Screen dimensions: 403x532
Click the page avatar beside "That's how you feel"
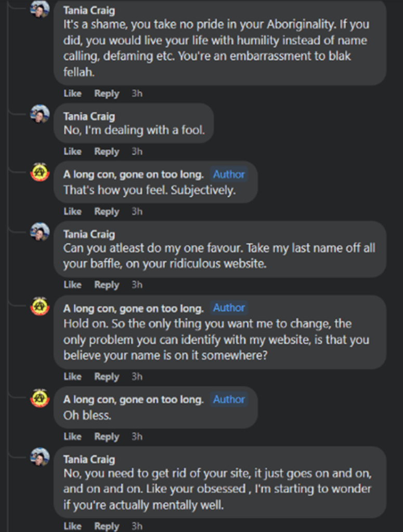pyautogui.click(x=40, y=172)
